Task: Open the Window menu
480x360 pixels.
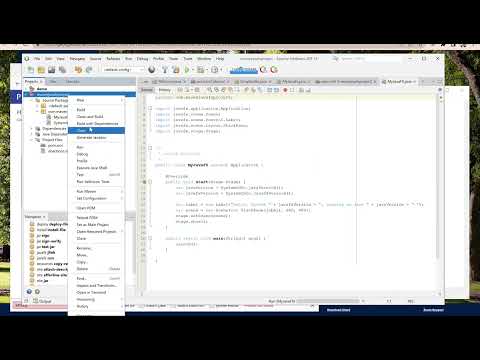Action: 204,59
